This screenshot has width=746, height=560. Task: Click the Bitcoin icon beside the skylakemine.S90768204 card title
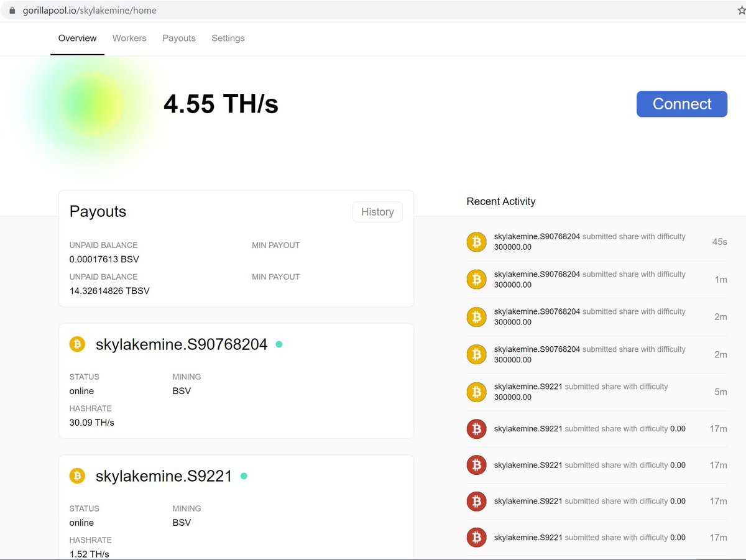(77, 344)
